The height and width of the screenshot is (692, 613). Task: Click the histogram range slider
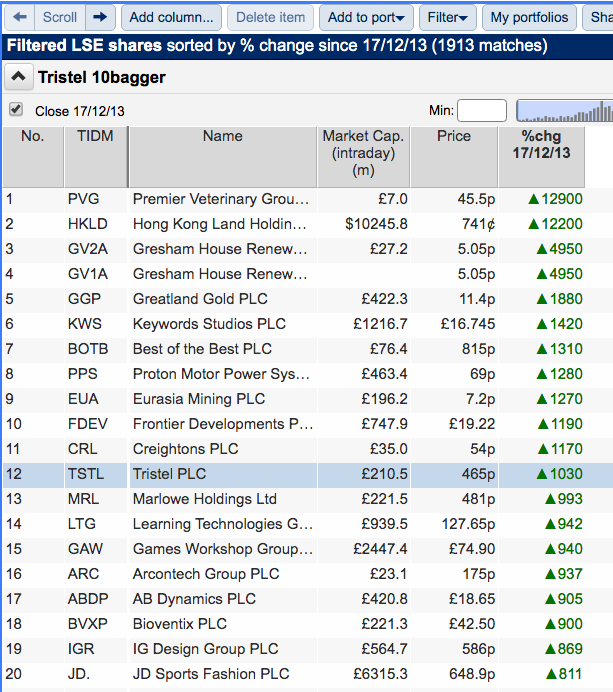(564, 110)
